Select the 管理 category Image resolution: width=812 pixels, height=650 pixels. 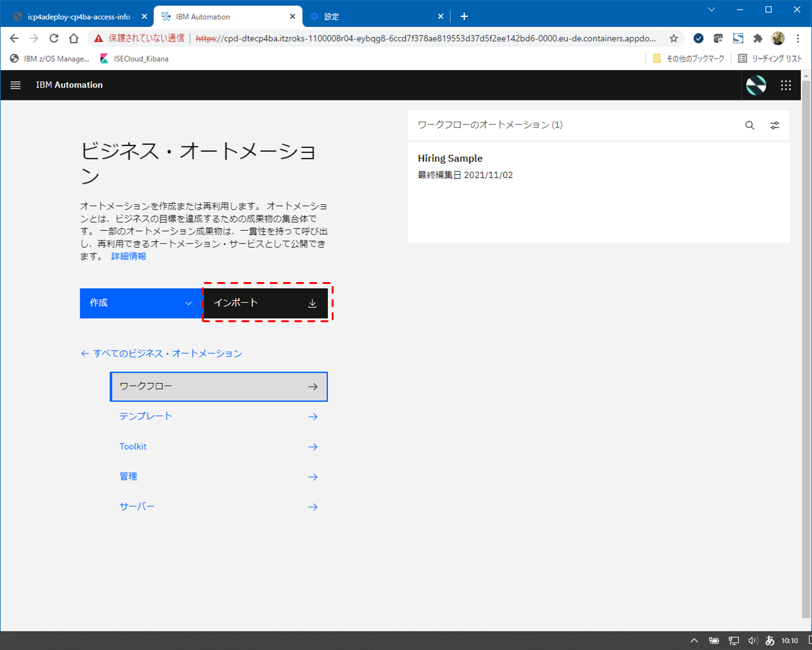click(219, 477)
